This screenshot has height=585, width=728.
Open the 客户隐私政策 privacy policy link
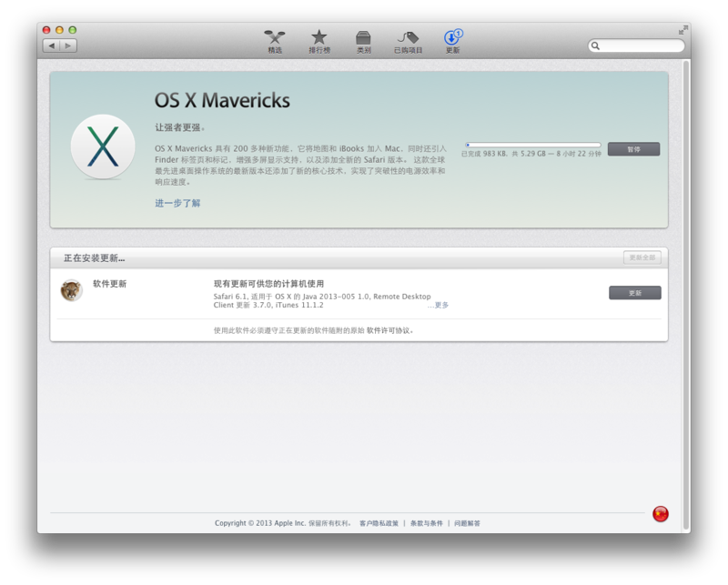point(379,523)
